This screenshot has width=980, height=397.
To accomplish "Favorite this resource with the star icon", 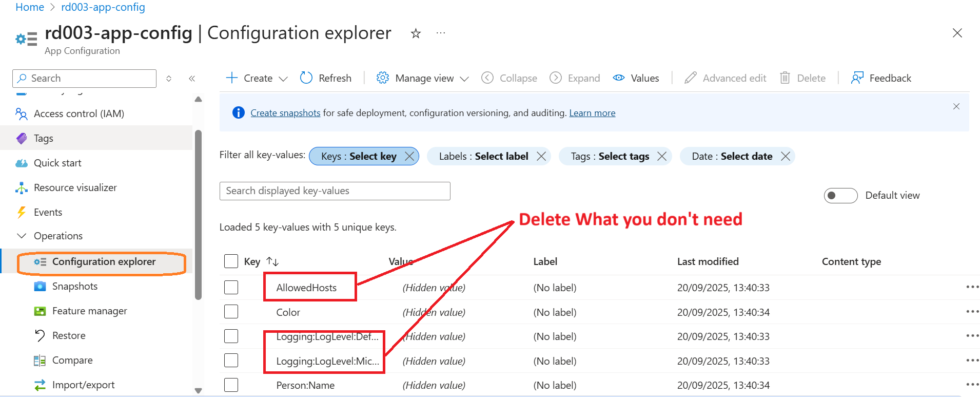I will point(416,34).
